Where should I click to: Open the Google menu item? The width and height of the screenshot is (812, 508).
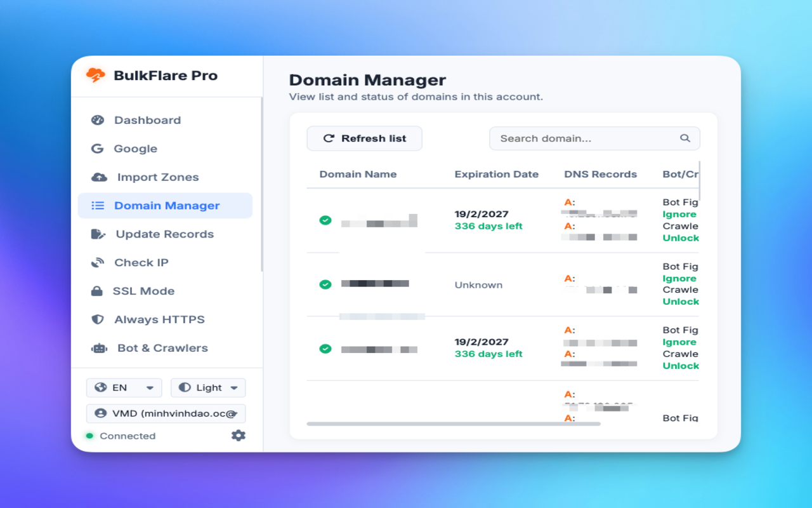click(165, 149)
